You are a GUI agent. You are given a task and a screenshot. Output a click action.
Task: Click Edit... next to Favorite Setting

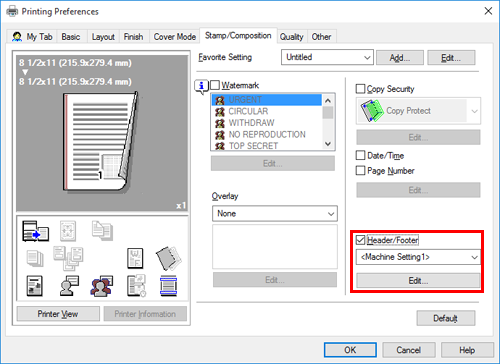[x=451, y=58]
